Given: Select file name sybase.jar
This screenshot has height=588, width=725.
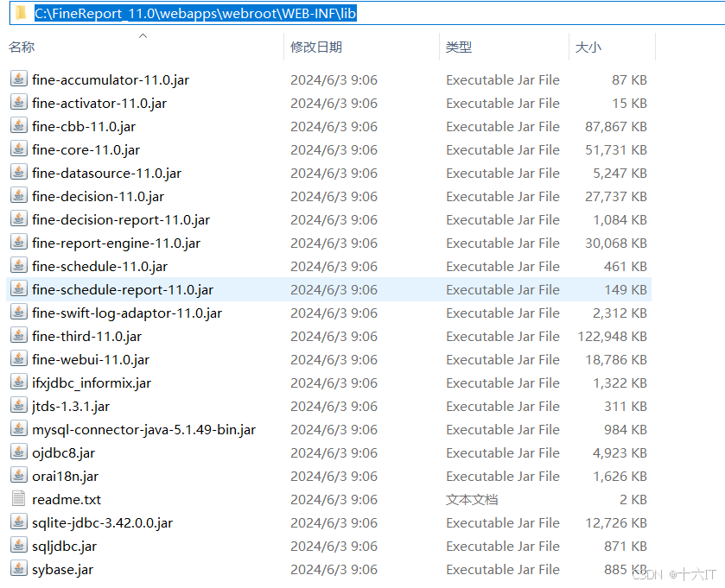Looking at the screenshot, I should tap(62, 570).
